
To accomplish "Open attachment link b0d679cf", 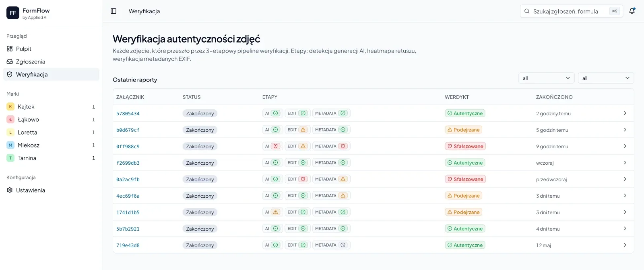I will coord(128,130).
